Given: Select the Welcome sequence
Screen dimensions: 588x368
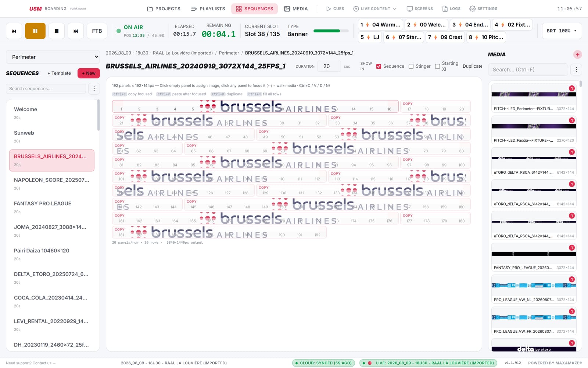Looking at the screenshot, I should (x=52, y=113).
